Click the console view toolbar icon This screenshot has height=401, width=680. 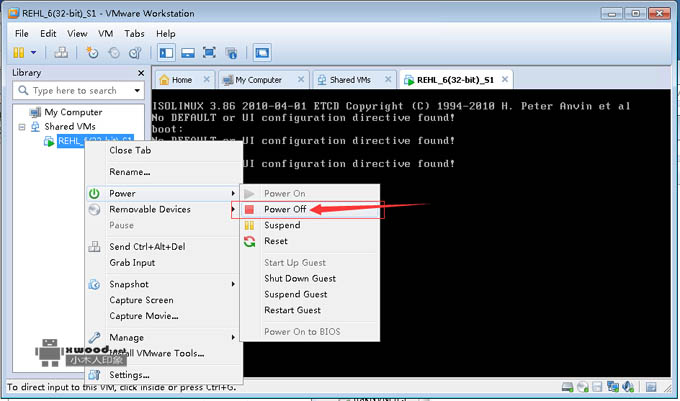(x=262, y=53)
